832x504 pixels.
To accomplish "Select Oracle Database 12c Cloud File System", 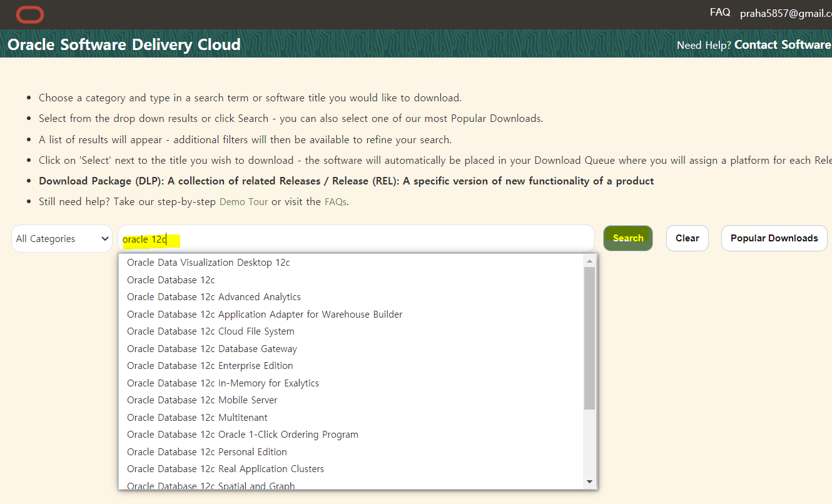I will tap(352, 331).
